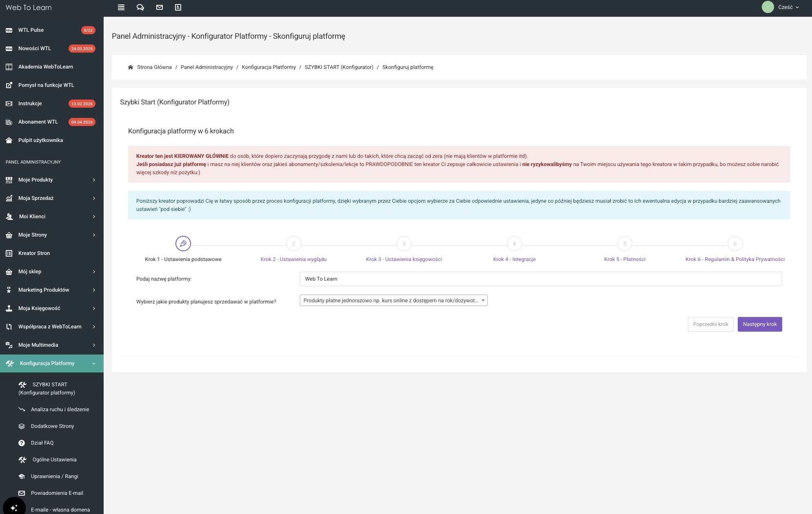Select Krok 1 - Ustawienia podstawowe label

click(183, 259)
